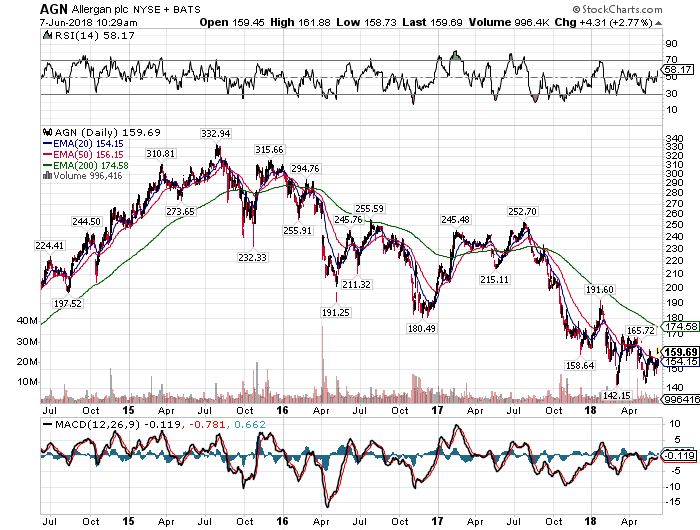Screen dimensions: 700x530
Task: Click the 244.50 price label
Action: tap(87, 221)
